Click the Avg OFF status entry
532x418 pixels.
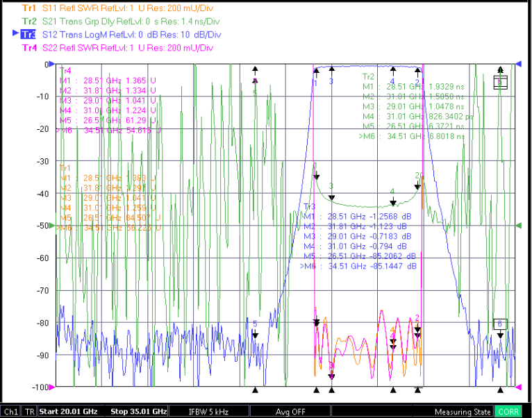(290, 412)
